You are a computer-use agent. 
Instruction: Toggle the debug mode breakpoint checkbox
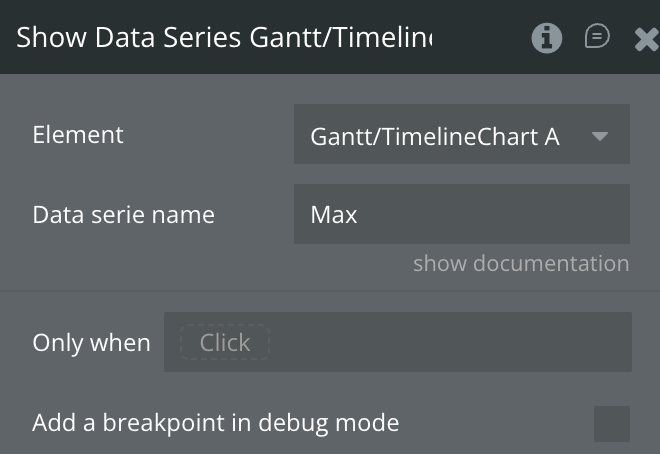point(611,423)
